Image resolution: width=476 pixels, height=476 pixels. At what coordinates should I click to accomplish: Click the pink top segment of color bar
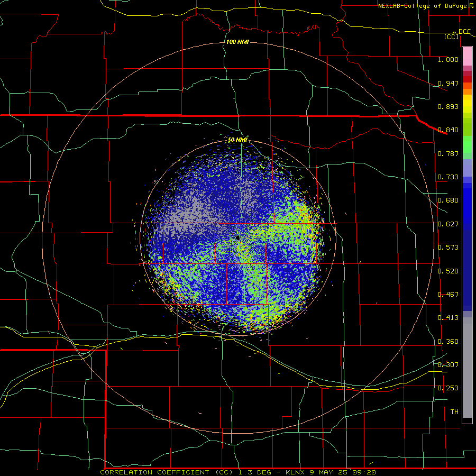coord(467,56)
